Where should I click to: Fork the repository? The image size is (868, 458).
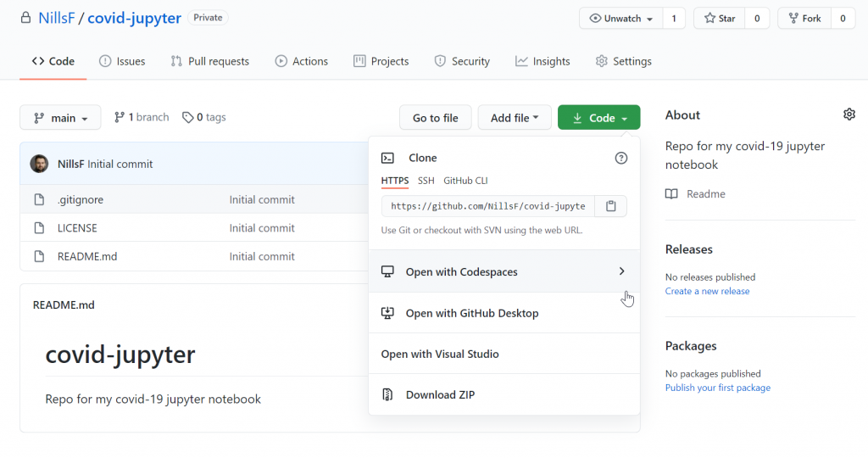tap(804, 19)
